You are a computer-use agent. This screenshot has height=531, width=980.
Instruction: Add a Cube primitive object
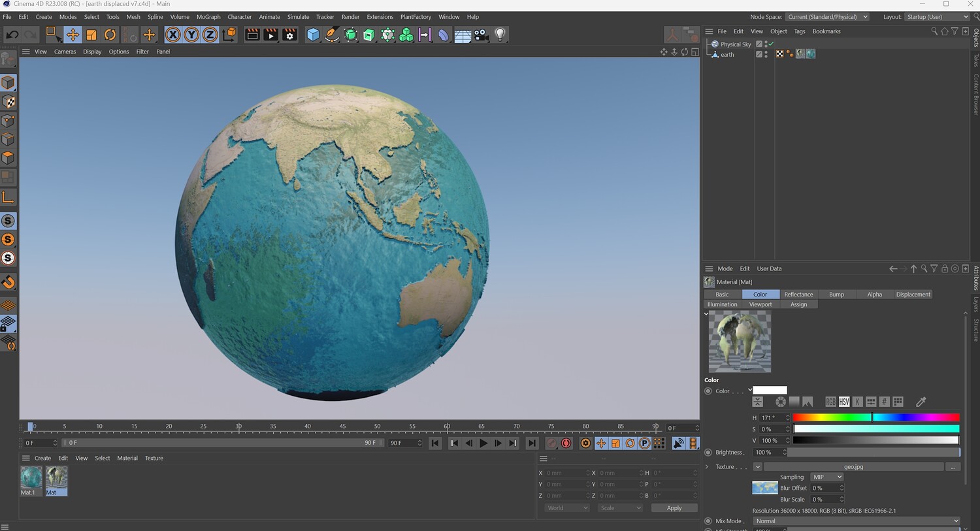313,35
